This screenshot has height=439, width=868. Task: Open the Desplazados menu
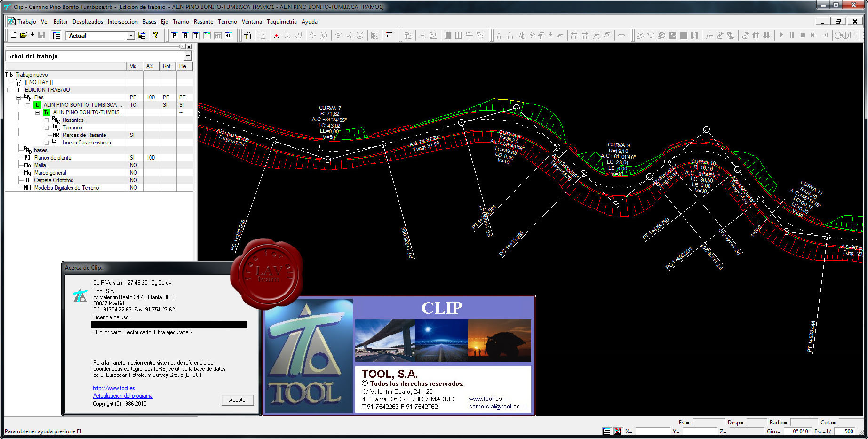[88, 22]
